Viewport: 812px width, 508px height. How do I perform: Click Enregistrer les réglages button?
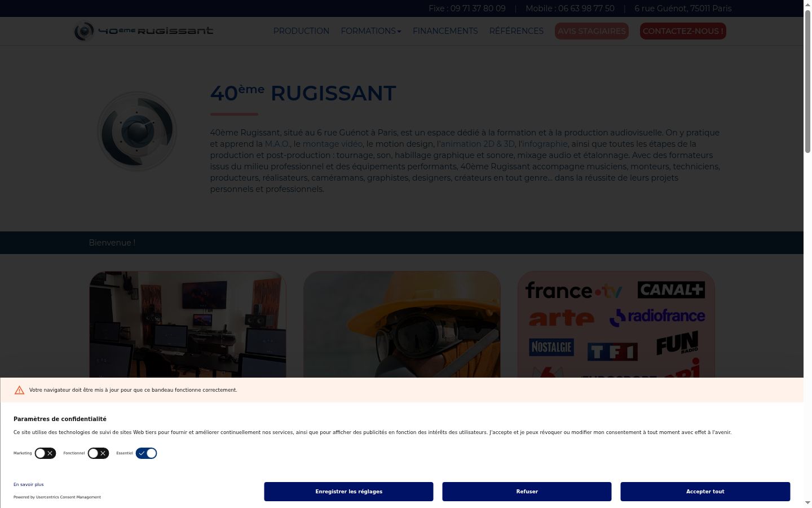point(348,492)
